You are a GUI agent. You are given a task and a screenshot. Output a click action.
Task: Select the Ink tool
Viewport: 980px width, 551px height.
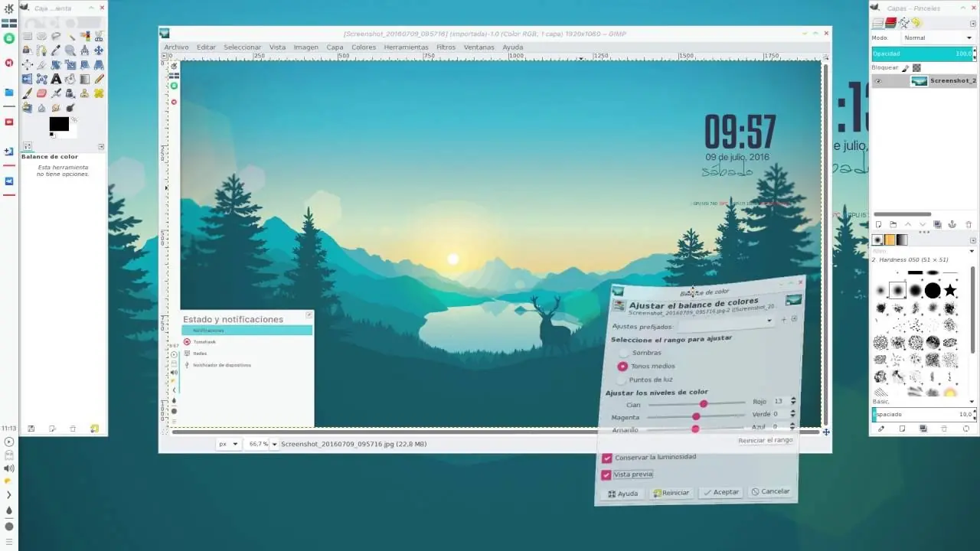coord(70,93)
